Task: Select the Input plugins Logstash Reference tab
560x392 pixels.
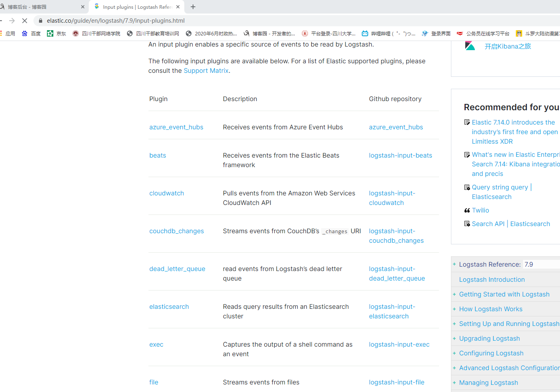Action: coord(137,7)
